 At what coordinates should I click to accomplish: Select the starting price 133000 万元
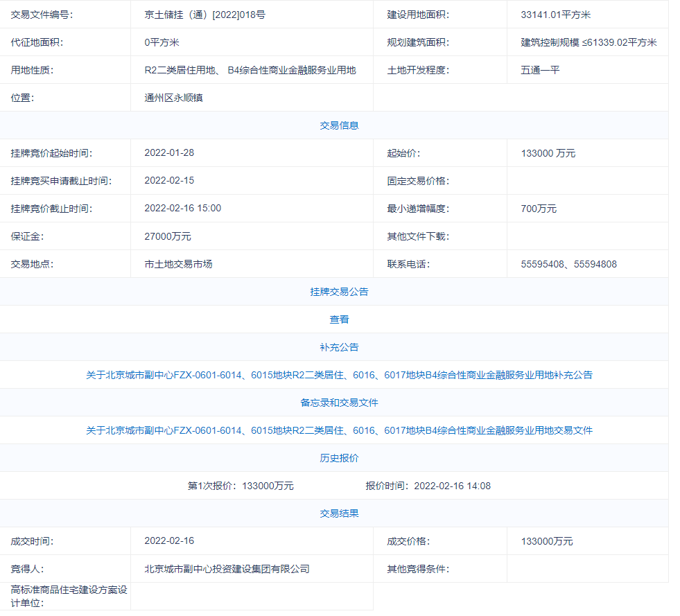(x=548, y=153)
